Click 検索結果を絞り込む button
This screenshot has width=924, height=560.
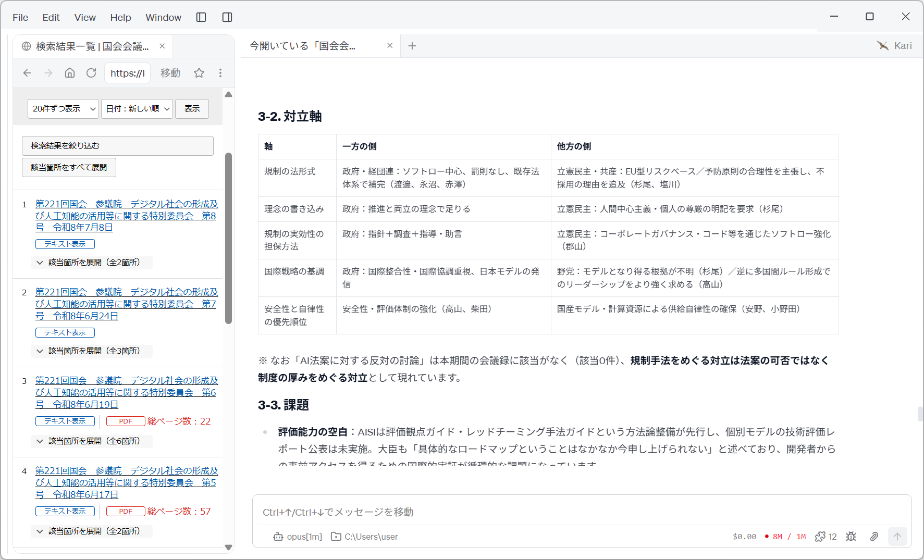tap(118, 146)
